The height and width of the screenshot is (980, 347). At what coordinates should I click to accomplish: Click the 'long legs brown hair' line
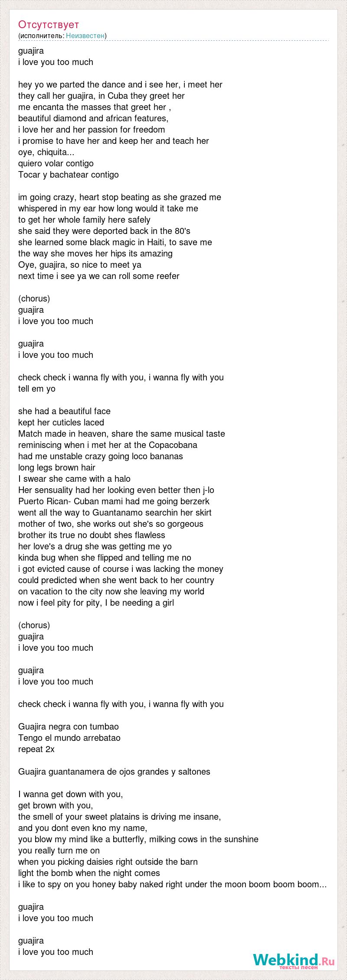57,467
